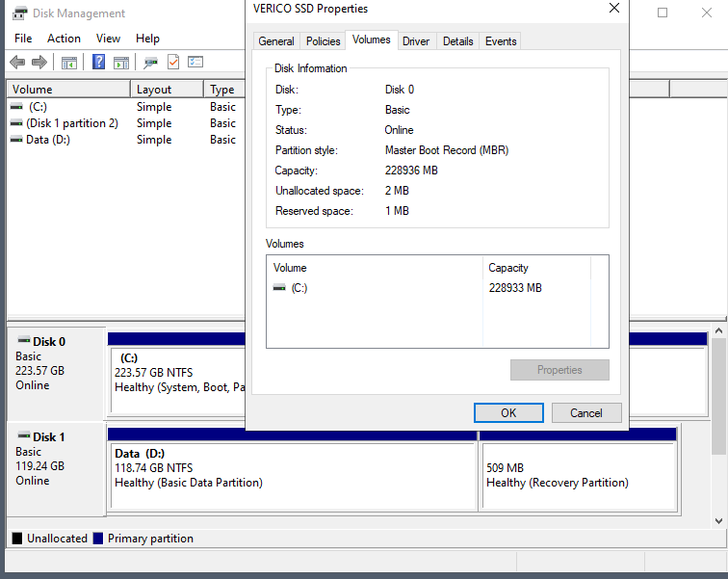Click the Forward arrow toolbar icon
The image size is (728, 579).
[39, 63]
